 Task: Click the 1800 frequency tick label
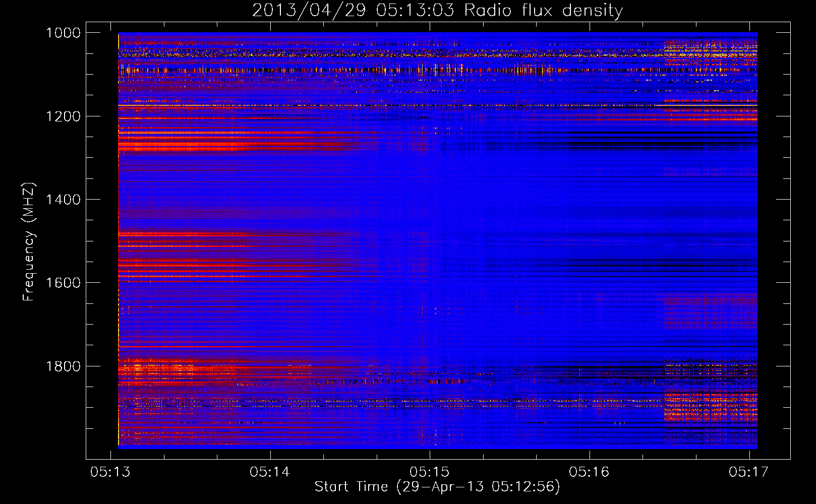tap(63, 366)
